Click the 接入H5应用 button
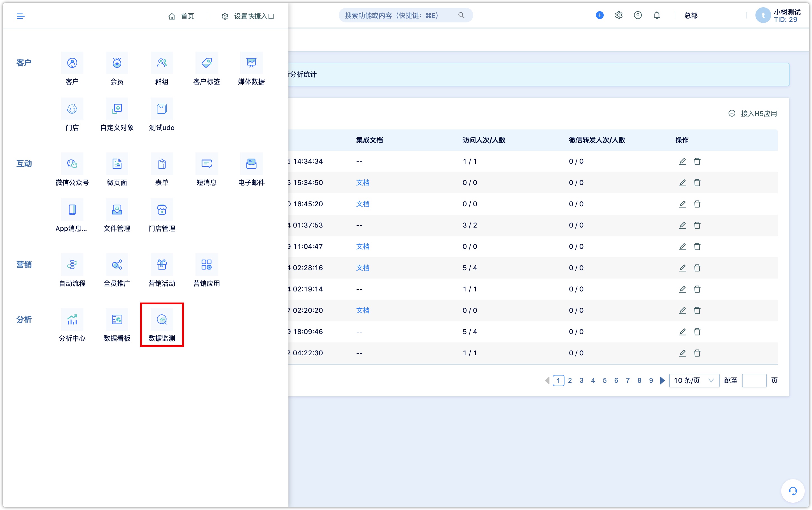 tap(752, 113)
